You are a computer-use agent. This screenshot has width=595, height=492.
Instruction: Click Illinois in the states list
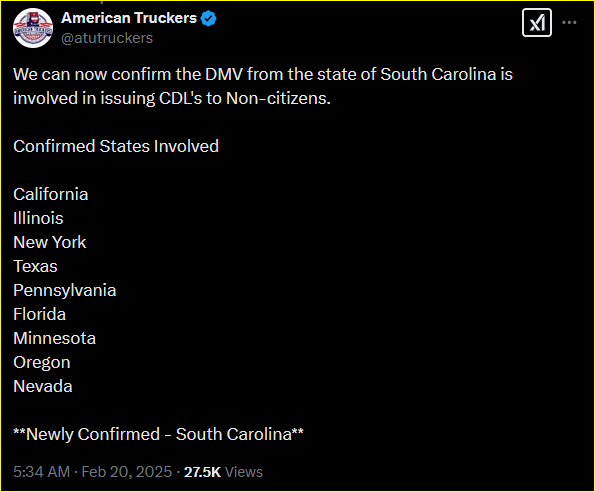point(38,218)
